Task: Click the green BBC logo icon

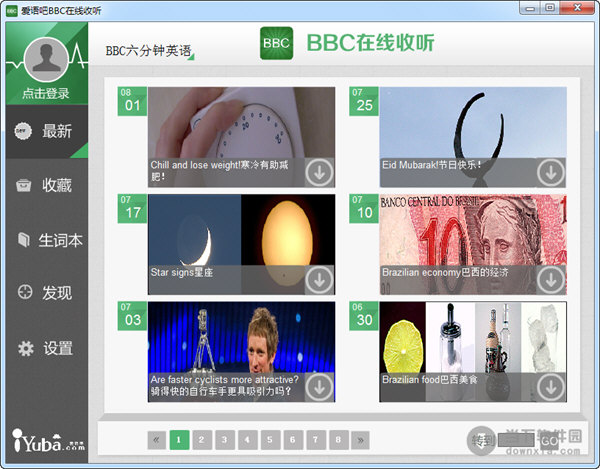Action: tap(276, 43)
